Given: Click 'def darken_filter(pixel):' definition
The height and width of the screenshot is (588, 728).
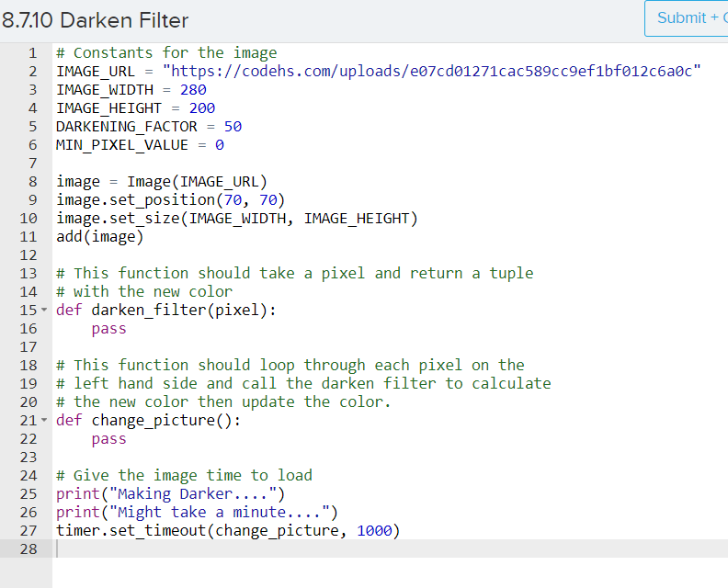Looking at the screenshot, I should (x=166, y=311).
